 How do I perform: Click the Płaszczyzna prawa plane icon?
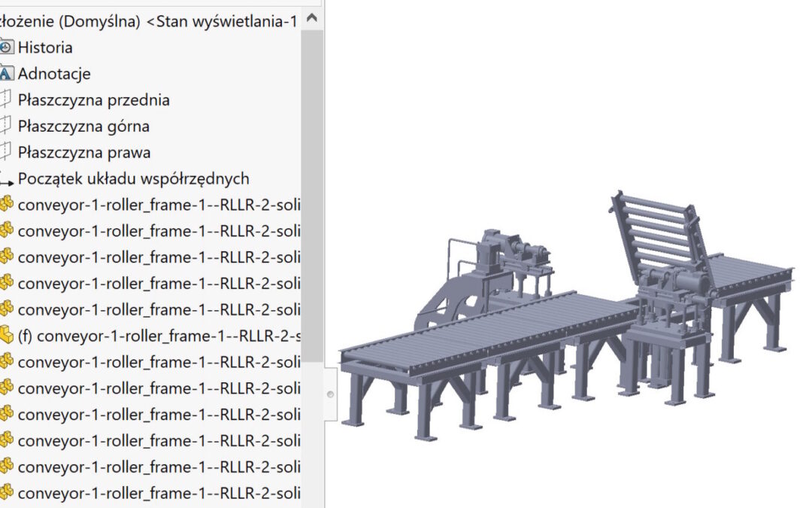pyautogui.click(x=7, y=153)
